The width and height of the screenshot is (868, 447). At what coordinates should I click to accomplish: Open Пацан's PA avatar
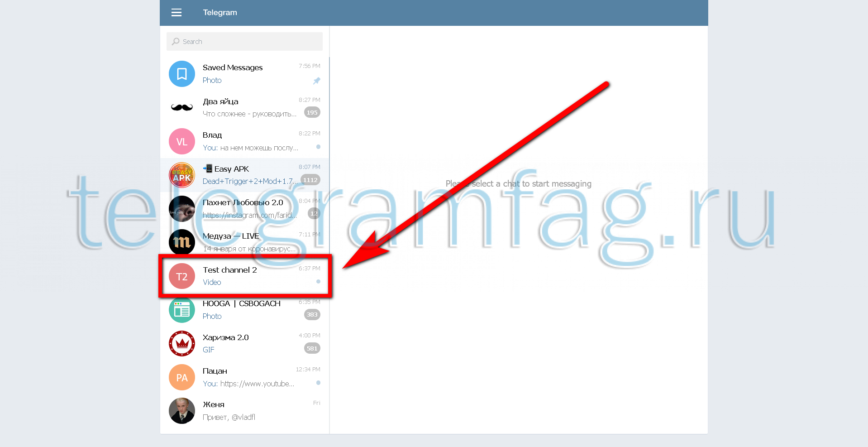click(x=182, y=377)
